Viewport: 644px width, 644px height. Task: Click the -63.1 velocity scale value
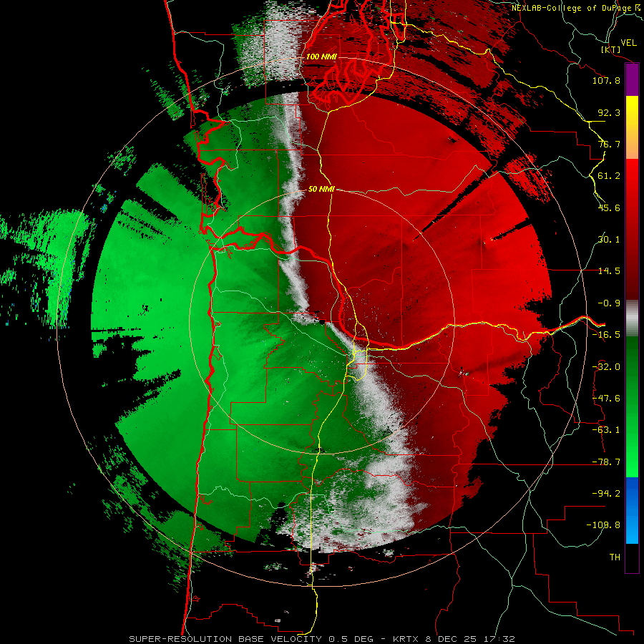click(x=606, y=430)
